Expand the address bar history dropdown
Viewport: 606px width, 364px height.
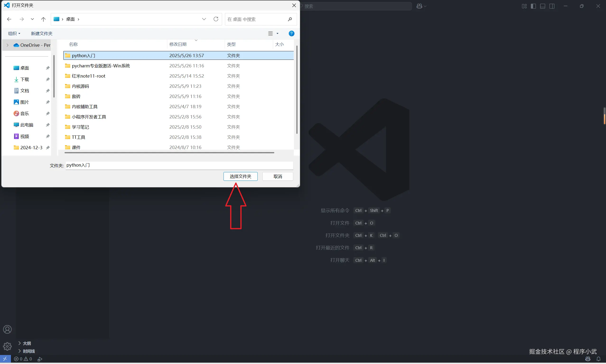tap(204, 19)
